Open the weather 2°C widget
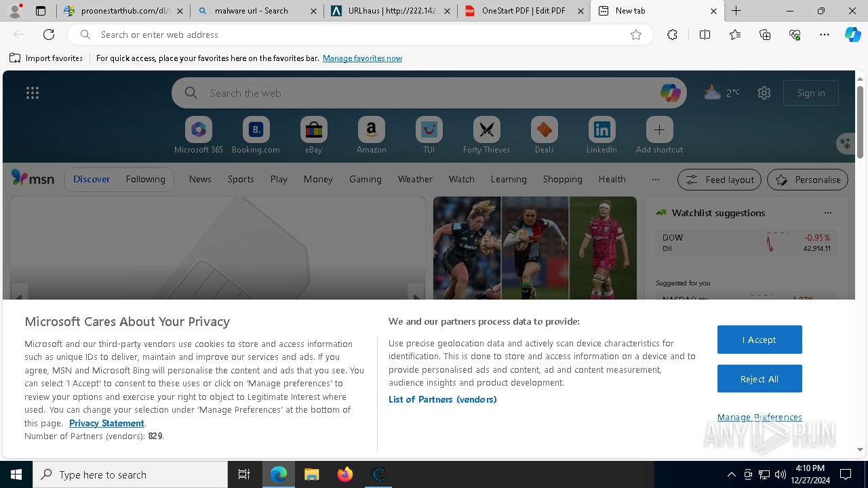The height and width of the screenshot is (488, 868). (x=722, y=93)
